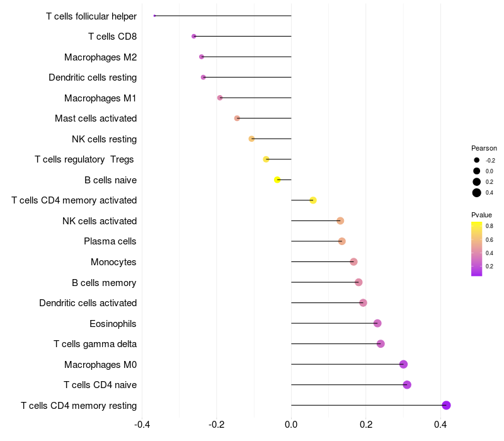The image size is (504, 441).
Task: Click the T cells follicular helper dot
Action: pos(154,16)
